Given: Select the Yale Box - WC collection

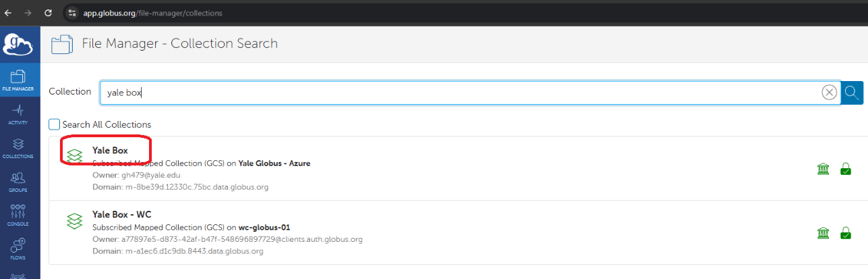Looking at the screenshot, I should click(x=121, y=215).
